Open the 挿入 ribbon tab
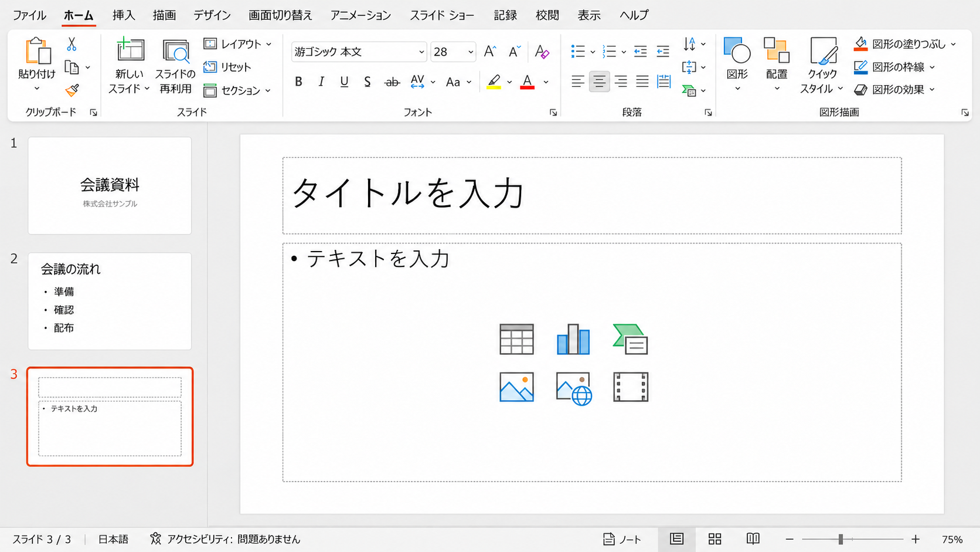 [124, 15]
